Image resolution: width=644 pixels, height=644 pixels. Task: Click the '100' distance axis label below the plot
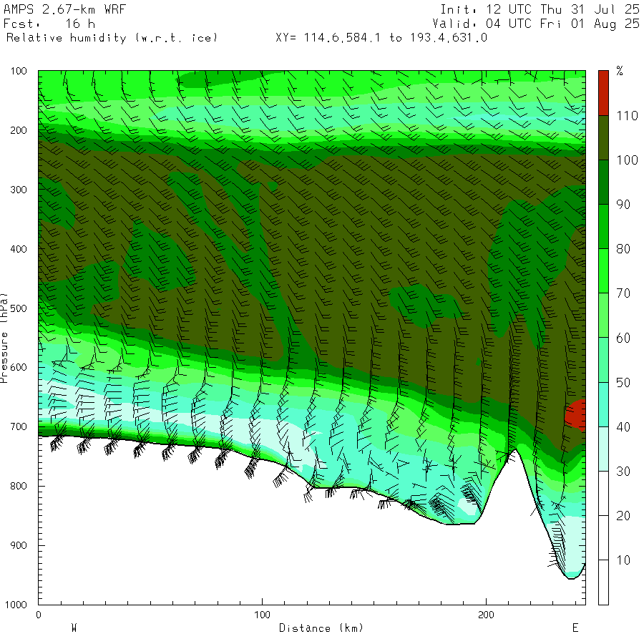[262, 615]
